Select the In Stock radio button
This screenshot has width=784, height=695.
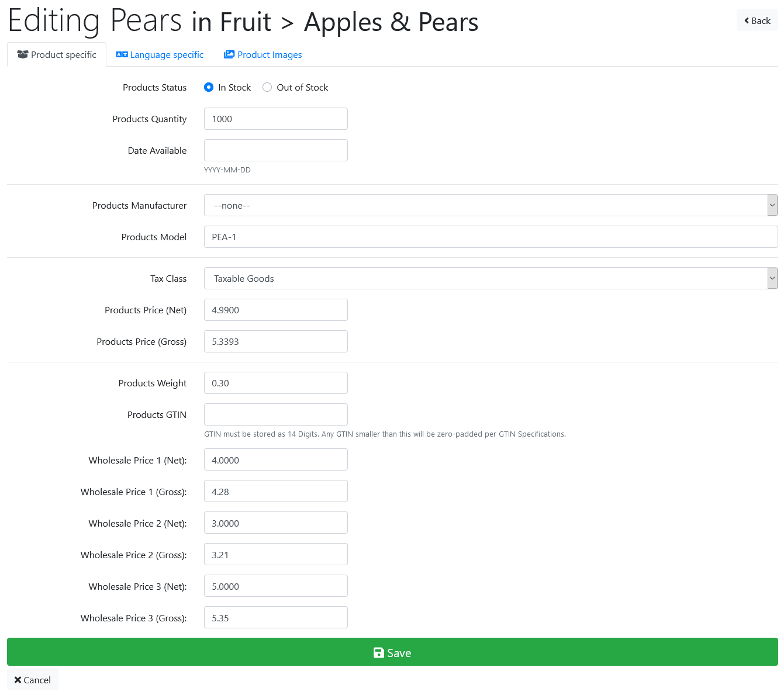tap(209, 87)
